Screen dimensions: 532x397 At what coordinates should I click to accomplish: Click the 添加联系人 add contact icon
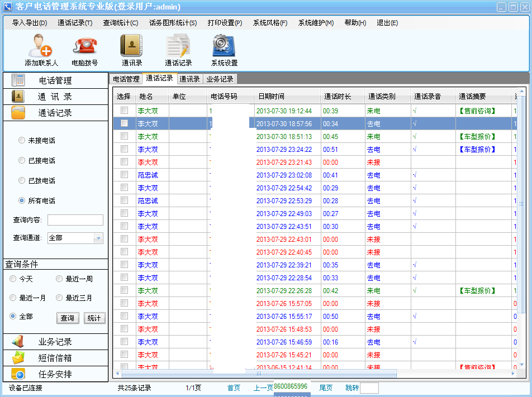[40, 45]
